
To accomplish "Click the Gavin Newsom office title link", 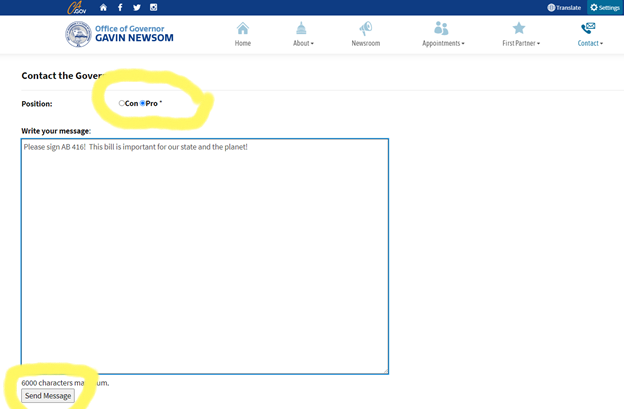I will (x=136, y=35).
